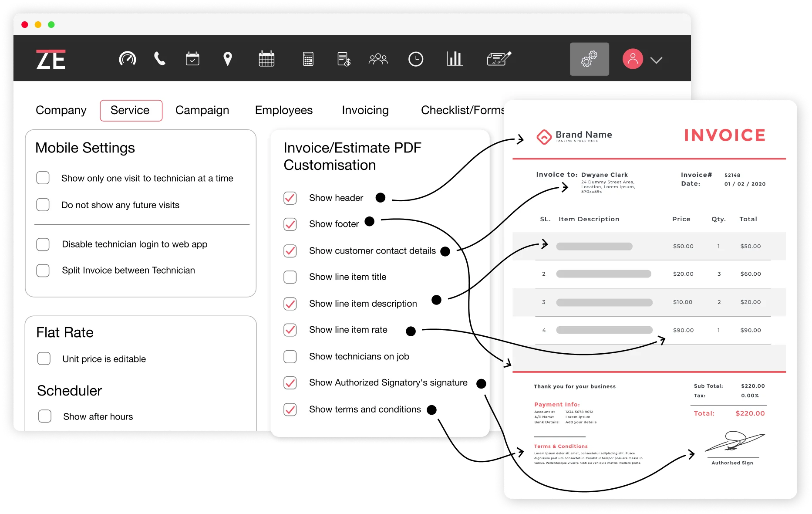This screenshot has height=514, width=812.
Task: Click Brand Name logo on invoice preview
Action: point(574,136)
